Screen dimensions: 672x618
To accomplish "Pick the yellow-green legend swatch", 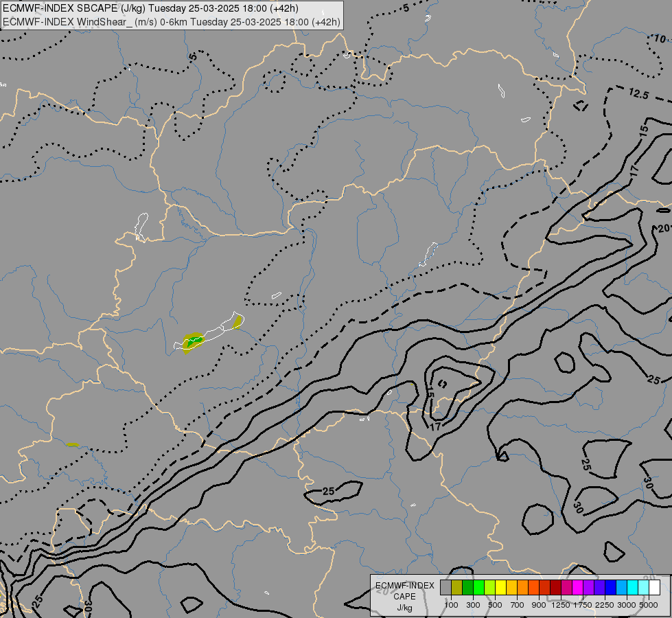I will [489, 588].
